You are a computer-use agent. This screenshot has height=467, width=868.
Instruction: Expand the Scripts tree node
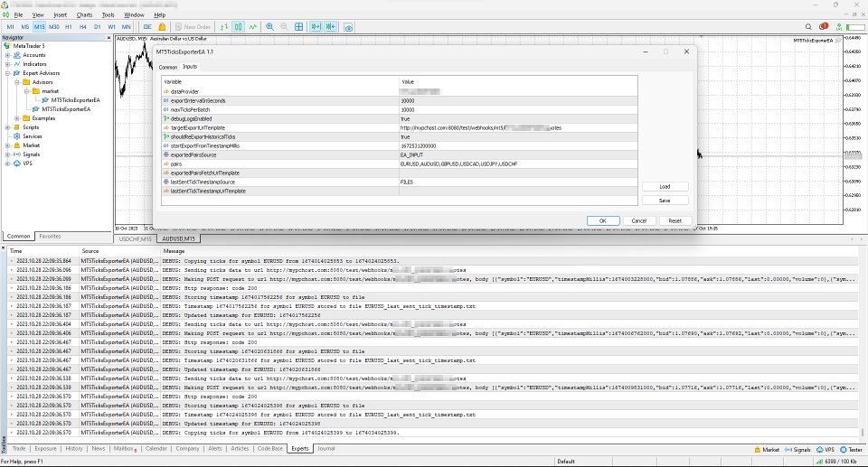click(x=8, y=127)
